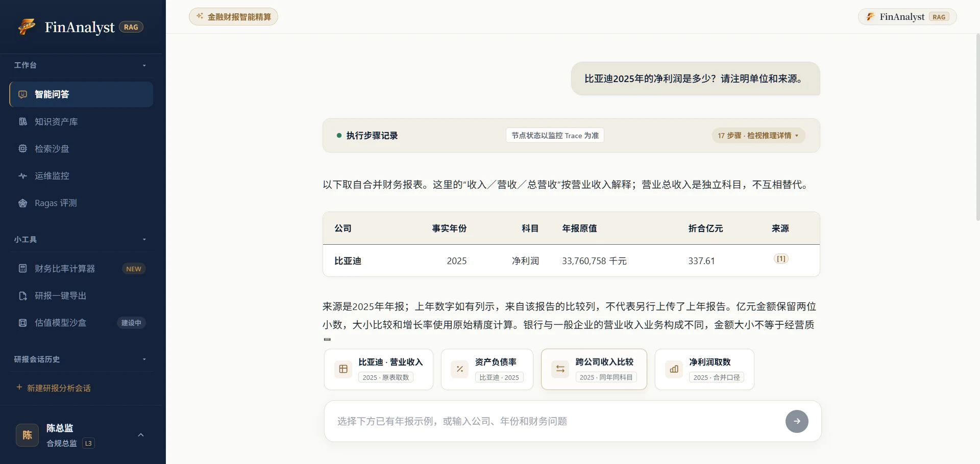Click the 陈 user avatar

27,435
